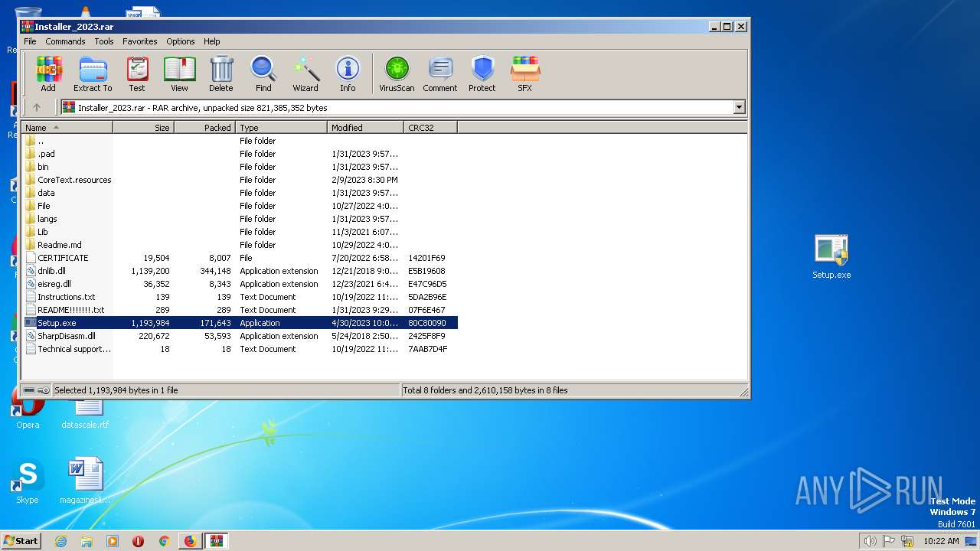This screenshot has width=980, height=551.
Task: Click the Delete trash can icon
Action: pos(220,74)
